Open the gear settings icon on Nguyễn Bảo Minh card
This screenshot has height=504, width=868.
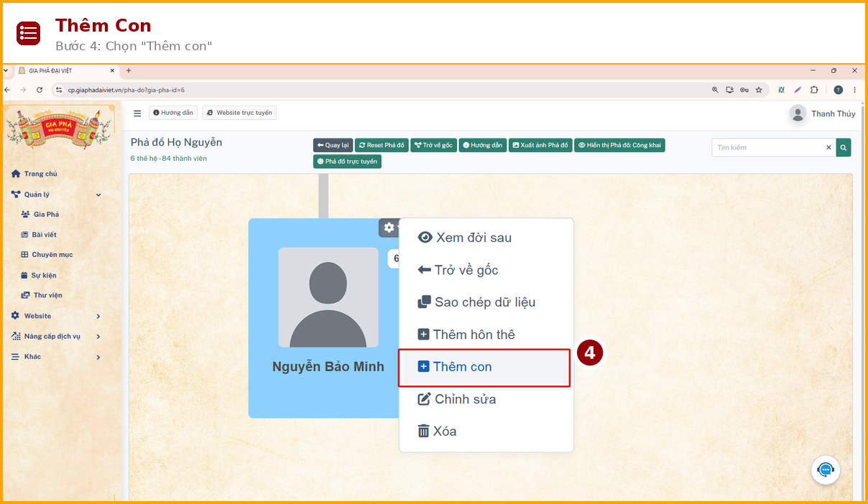[389, 228]
